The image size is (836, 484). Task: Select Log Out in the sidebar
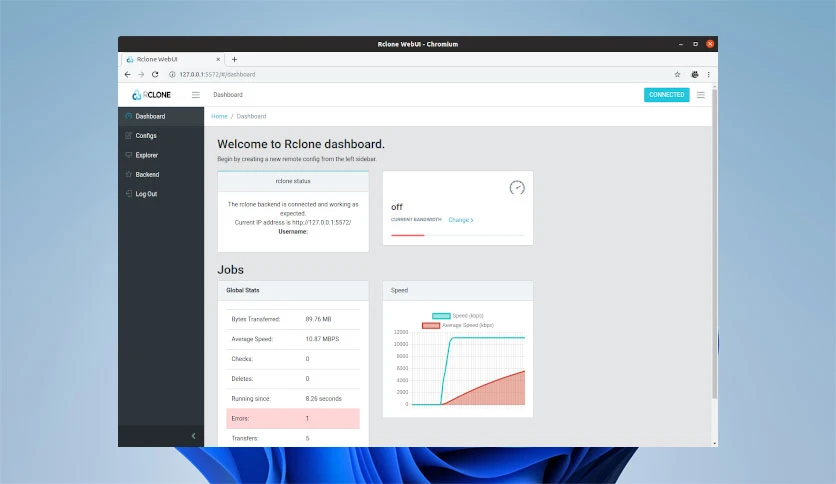(x=160, y=194)
